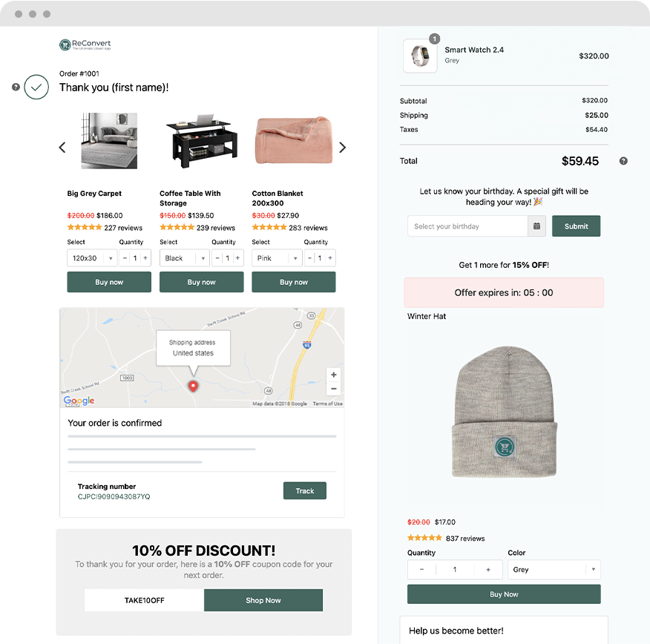Click the Track button

[304, 490]
